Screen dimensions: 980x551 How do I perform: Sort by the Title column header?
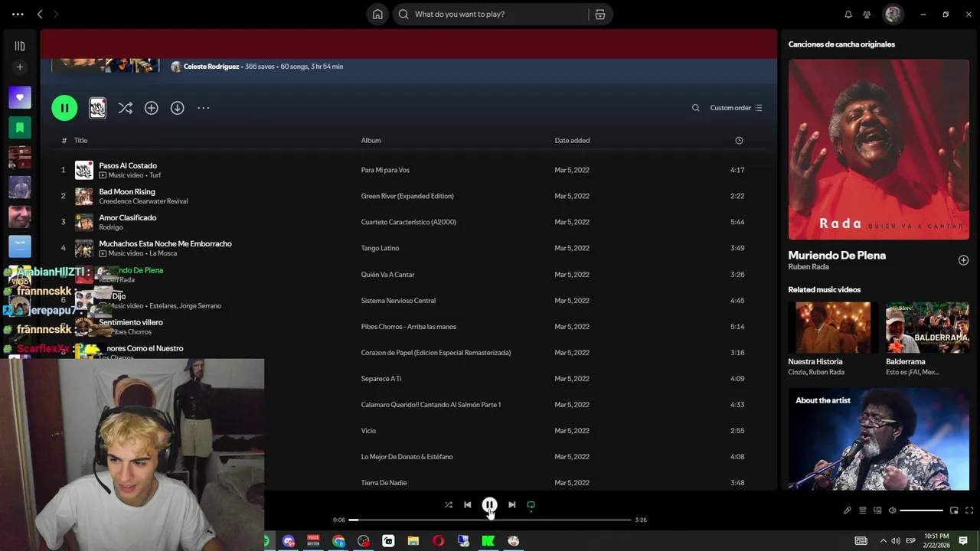click(x=80, y=141)
